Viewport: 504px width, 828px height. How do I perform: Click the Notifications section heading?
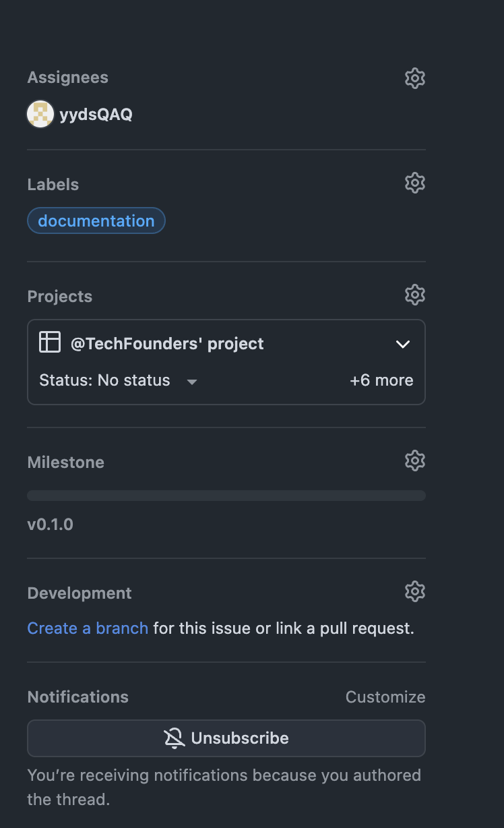tap(77, 697)
